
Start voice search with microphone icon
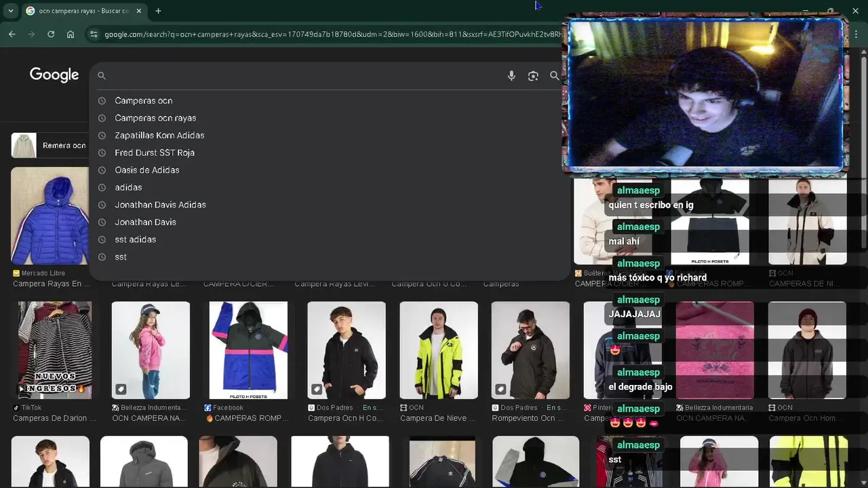[x=511, y=76]
